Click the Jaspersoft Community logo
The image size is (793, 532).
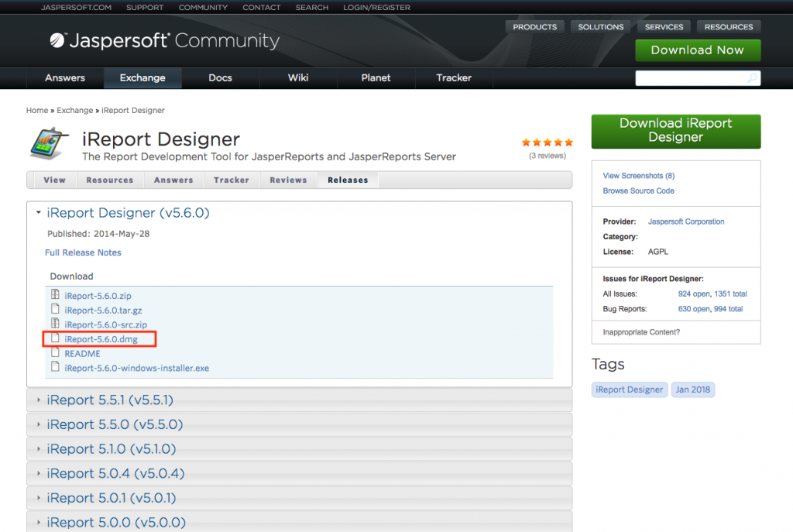tap(164, 40)
